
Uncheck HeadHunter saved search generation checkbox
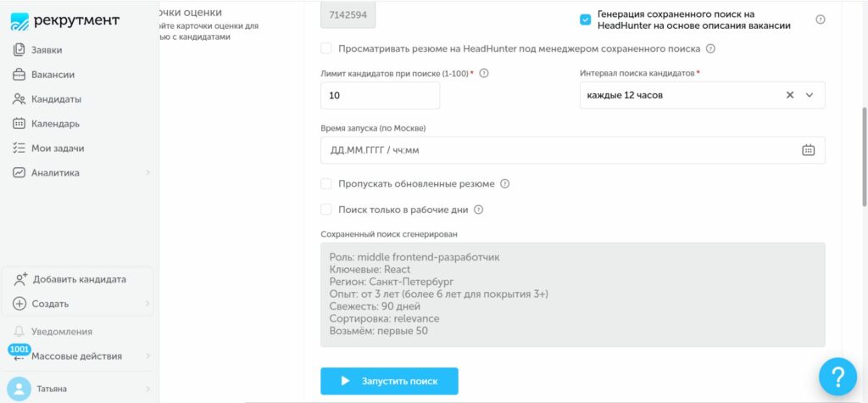pyautogui.click(x=585, y=20)
